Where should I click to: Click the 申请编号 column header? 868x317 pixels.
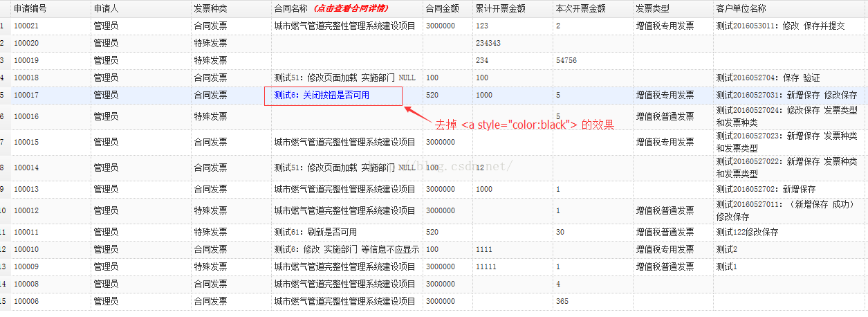point(30,8)
